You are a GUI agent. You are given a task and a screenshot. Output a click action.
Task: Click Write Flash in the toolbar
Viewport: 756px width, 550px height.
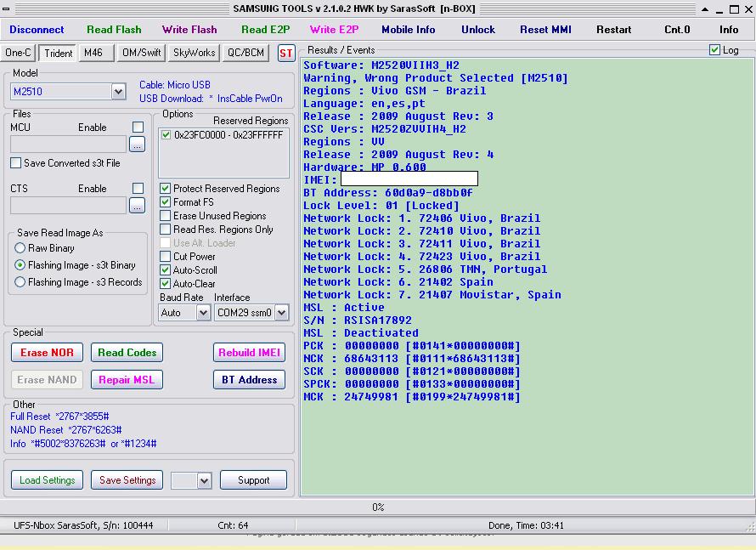point(189,30)
